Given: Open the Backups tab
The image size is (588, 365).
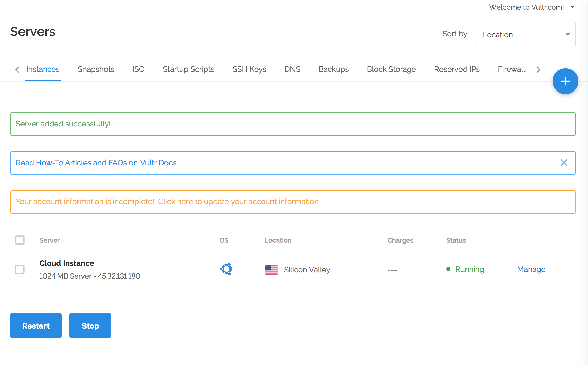Looking at the screenshot, I should [x=333, y=69].
